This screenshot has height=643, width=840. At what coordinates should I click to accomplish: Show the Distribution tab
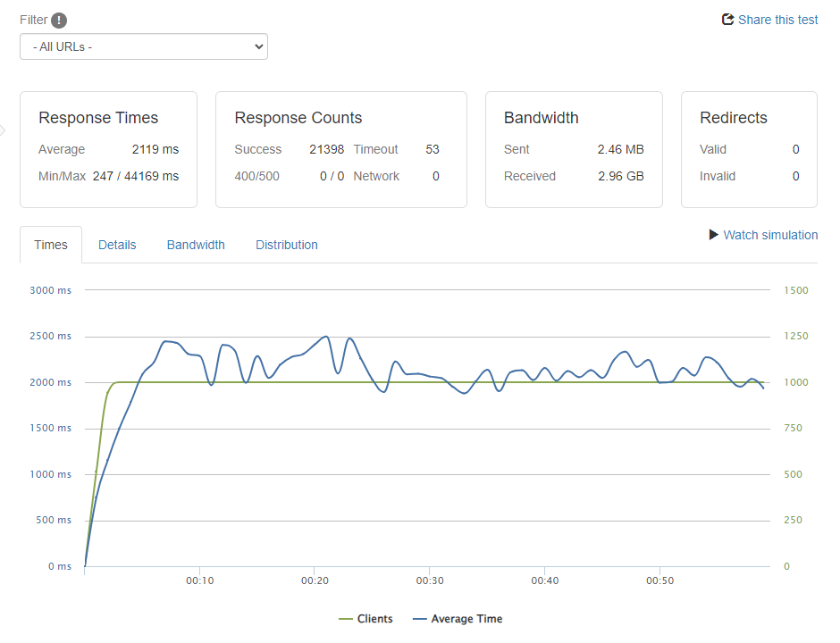[286, 245]
